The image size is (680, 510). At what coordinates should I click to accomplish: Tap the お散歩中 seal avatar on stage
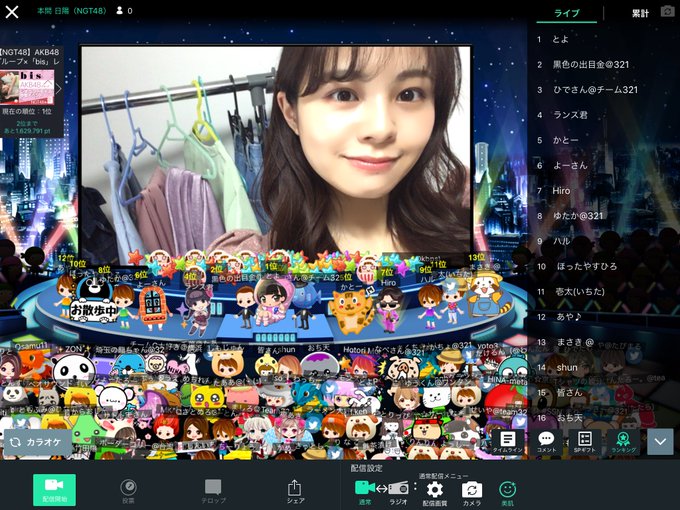coord(92,301)
